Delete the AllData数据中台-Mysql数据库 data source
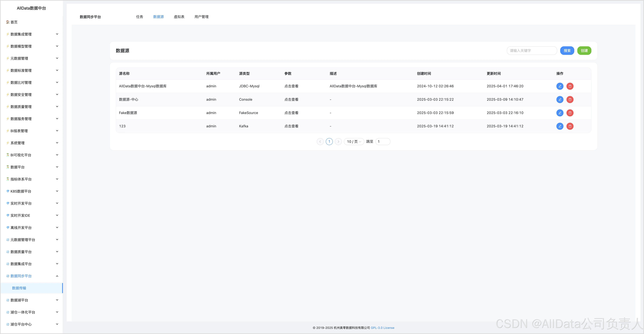 pos(570,86)
